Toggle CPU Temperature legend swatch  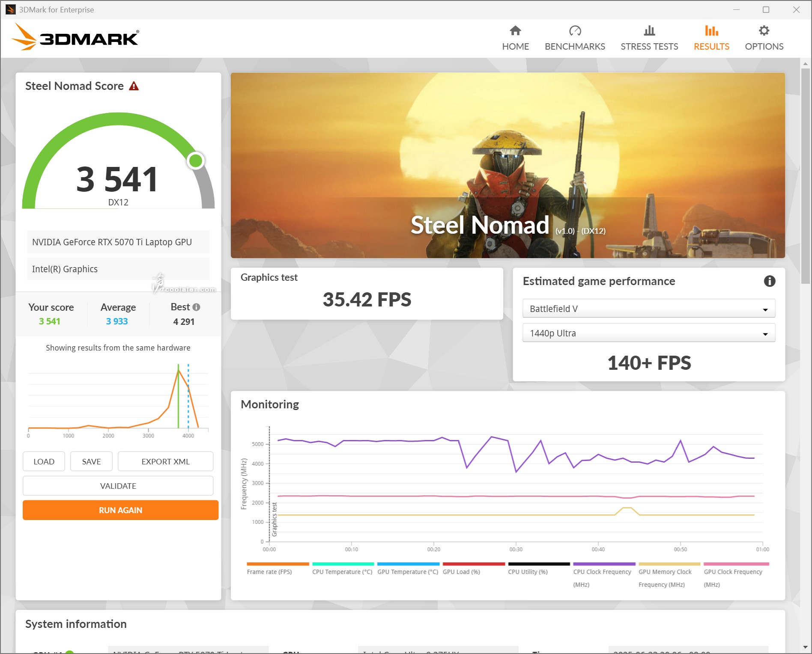click(x=343, y=564)
